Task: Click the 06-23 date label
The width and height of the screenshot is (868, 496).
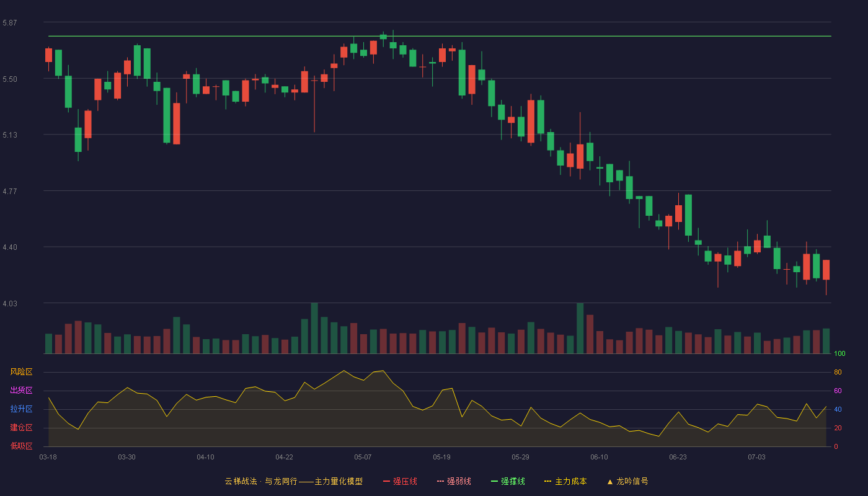Action: 678,457
